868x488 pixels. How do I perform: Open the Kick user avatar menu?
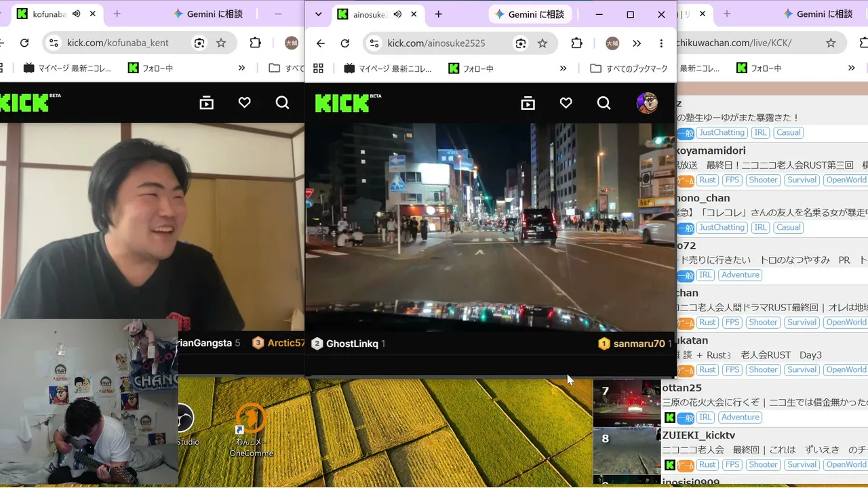[x=647, y=103]
